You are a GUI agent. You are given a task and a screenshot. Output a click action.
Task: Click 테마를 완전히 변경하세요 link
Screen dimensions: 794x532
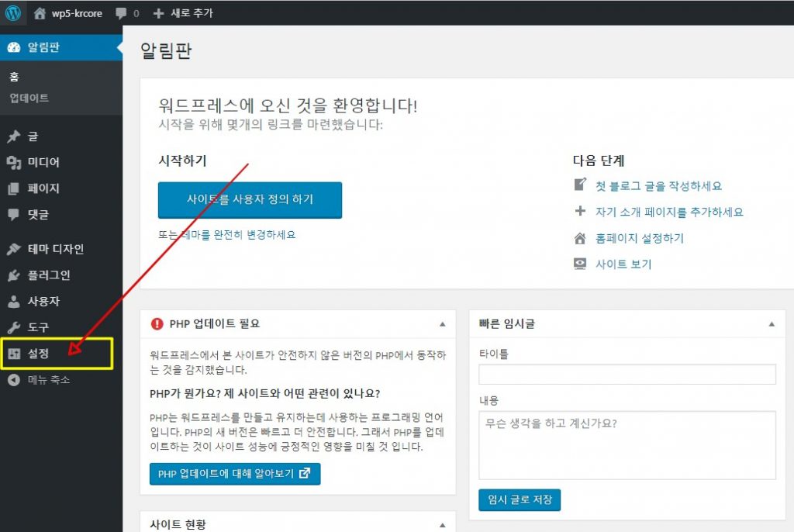(238, 234)
